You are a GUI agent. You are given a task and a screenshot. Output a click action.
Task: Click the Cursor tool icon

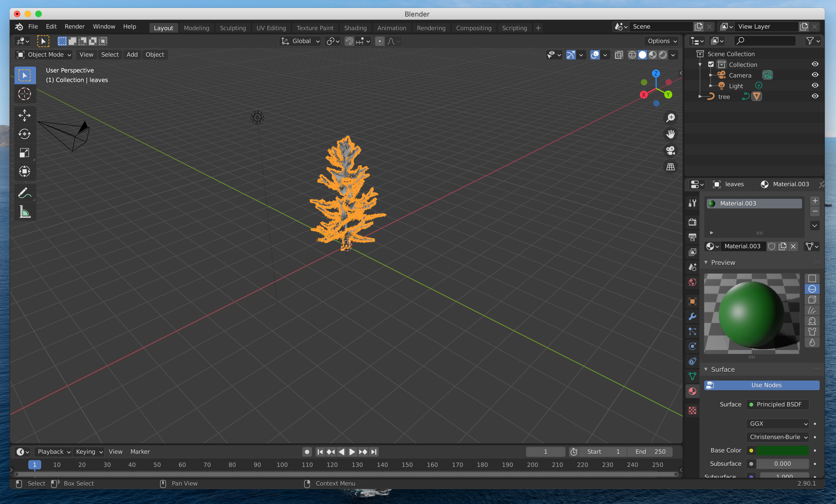click(x=24, y=94)
